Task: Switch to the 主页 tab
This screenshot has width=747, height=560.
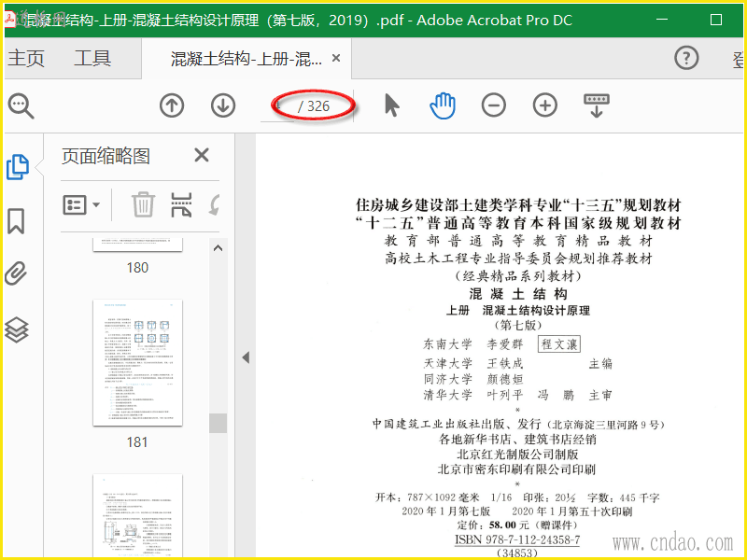Action: [x=26, y=58]
